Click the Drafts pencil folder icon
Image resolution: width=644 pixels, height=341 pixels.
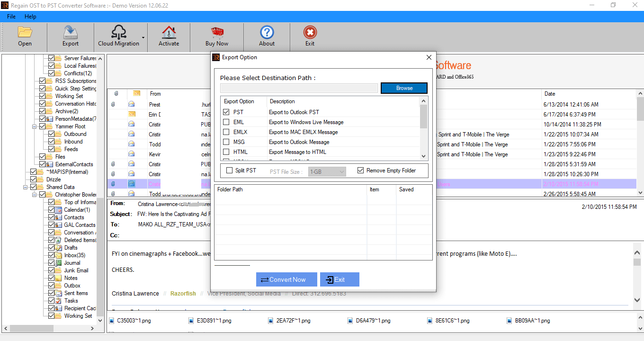pos(59,248)
